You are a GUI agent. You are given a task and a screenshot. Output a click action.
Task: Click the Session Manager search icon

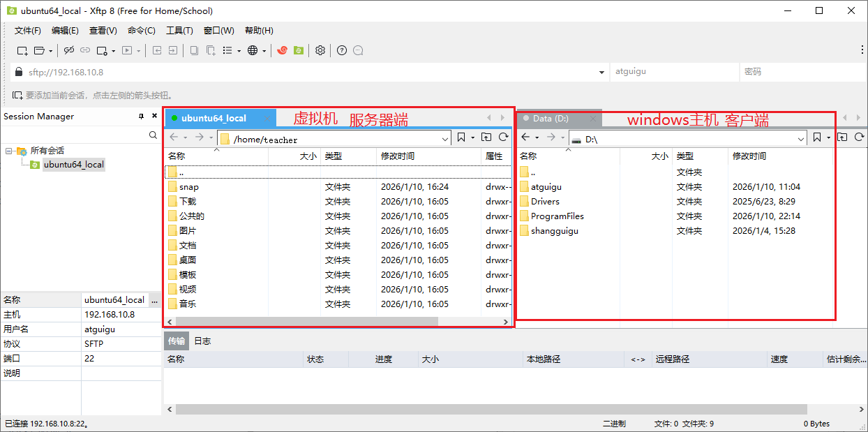point(154,135)
